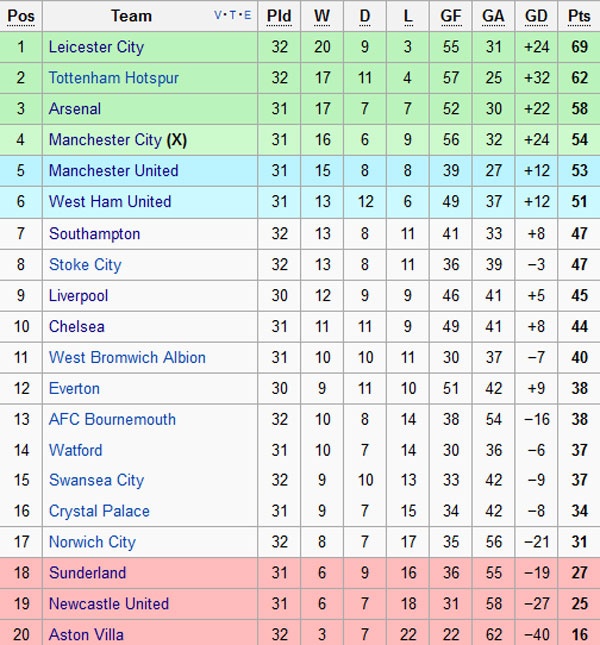Screen dimensions: 600x645
Task: Open the Southampton team link
Action: [x=95, y=234]
